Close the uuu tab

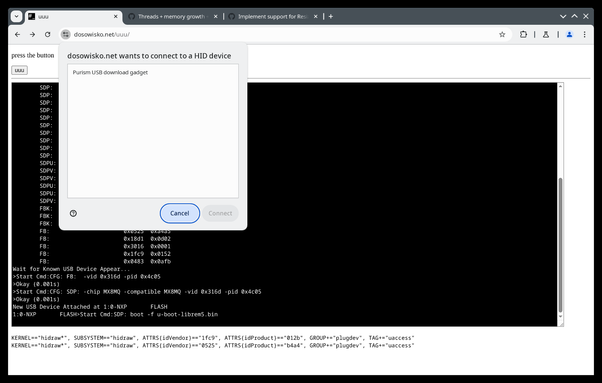(116, 17)
